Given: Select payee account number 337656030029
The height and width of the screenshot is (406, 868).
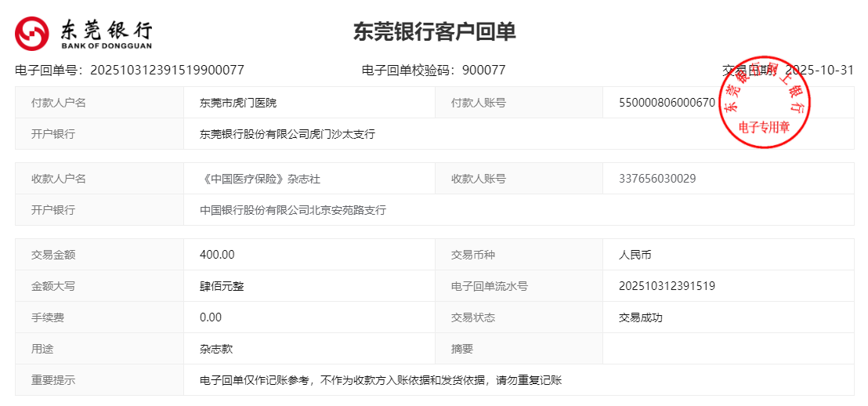Looking at the screenshot, I should click(x=657, y=179).
